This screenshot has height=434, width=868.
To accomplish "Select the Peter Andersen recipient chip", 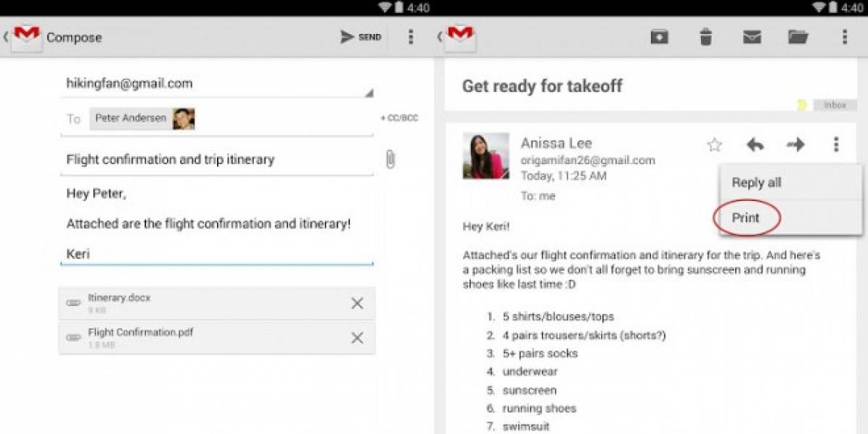I will pos(142,119).
